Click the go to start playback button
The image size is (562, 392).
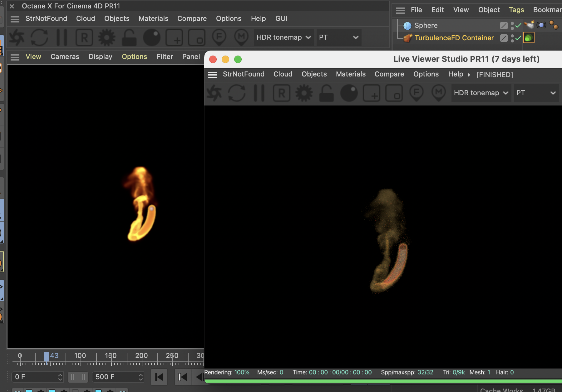(159, 377)
